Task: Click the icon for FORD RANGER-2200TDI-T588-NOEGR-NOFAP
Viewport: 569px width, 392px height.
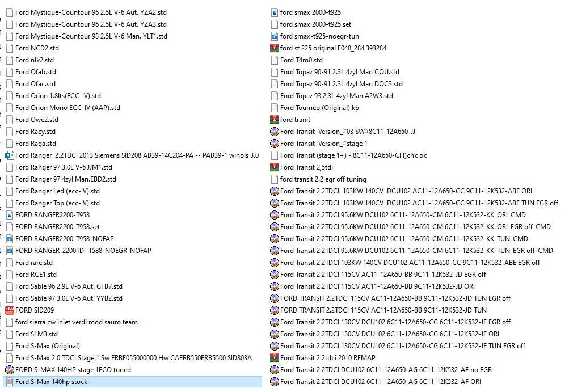Action: (9, 251)
